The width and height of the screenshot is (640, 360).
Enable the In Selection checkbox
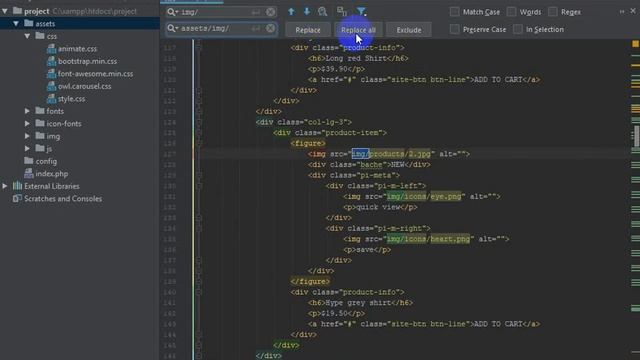pos(517,29)
